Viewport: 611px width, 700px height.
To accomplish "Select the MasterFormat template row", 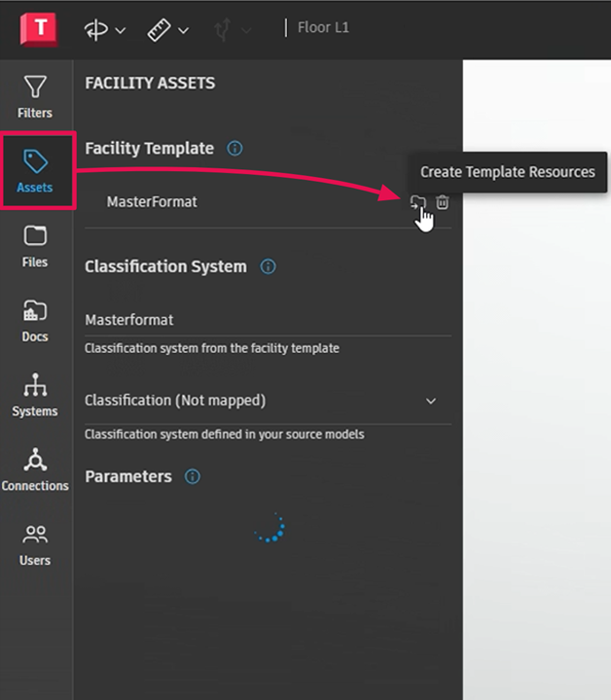I will click(x=152, y=202).
